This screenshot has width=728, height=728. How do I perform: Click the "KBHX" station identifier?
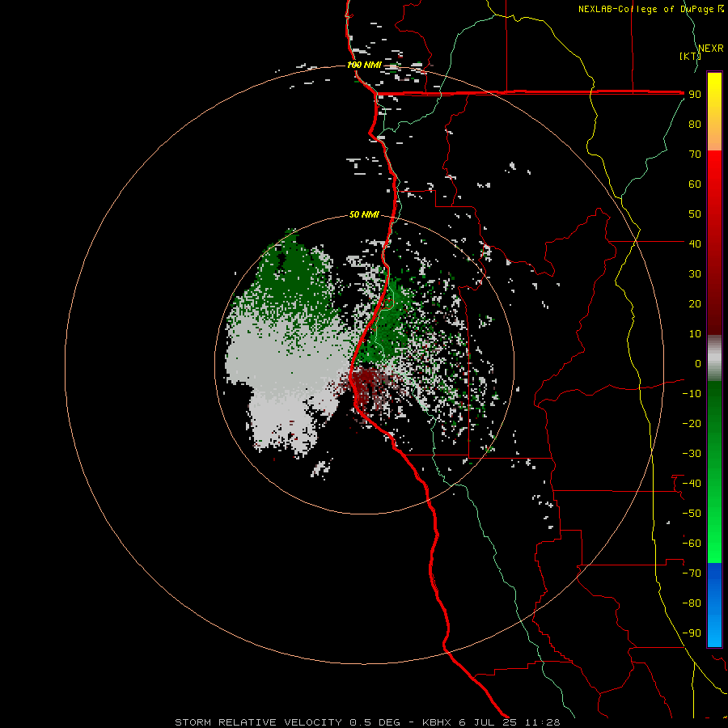pos(437,722)
